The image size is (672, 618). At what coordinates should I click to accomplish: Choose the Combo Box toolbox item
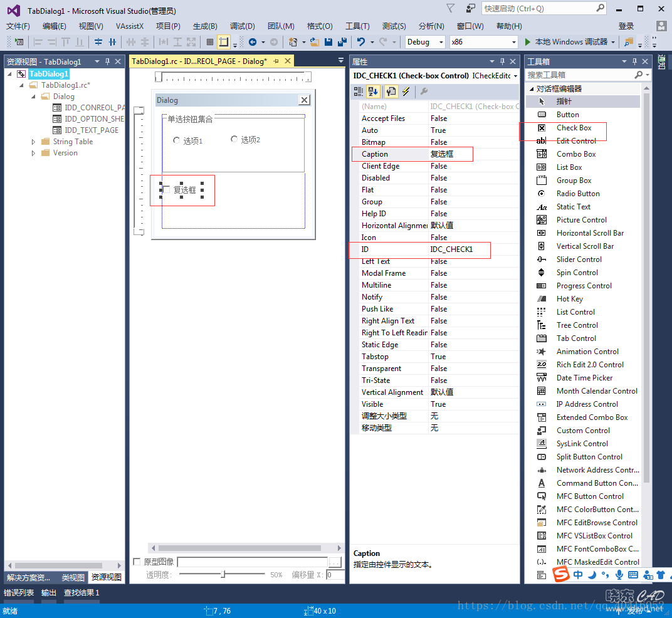(576, 154)
